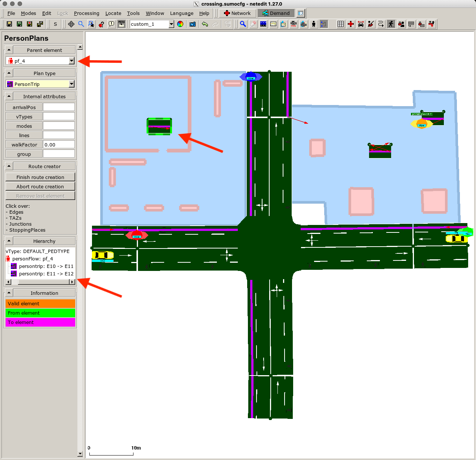Open the Modes menu

(28, 13)
